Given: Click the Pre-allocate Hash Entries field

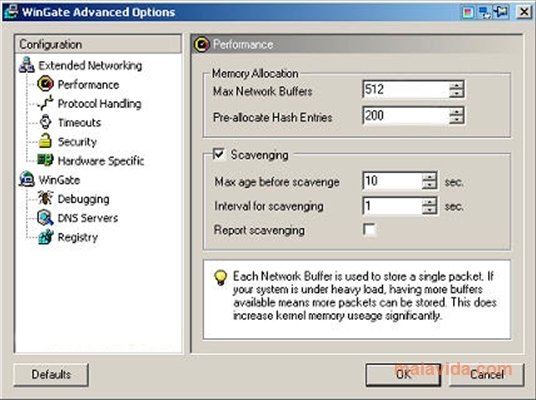Looking at the screenshot, I should (x=406, y=115).
